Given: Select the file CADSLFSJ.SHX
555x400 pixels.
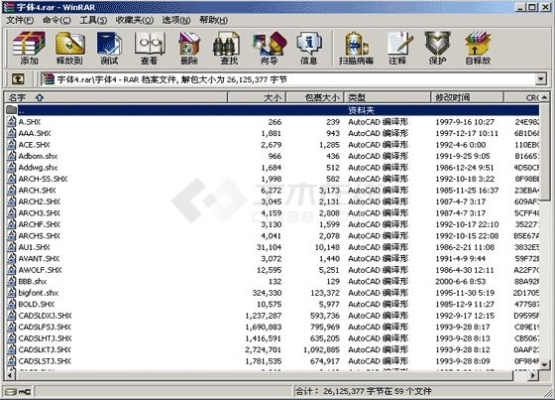Looking at the screenshot, I should point(45,327).
